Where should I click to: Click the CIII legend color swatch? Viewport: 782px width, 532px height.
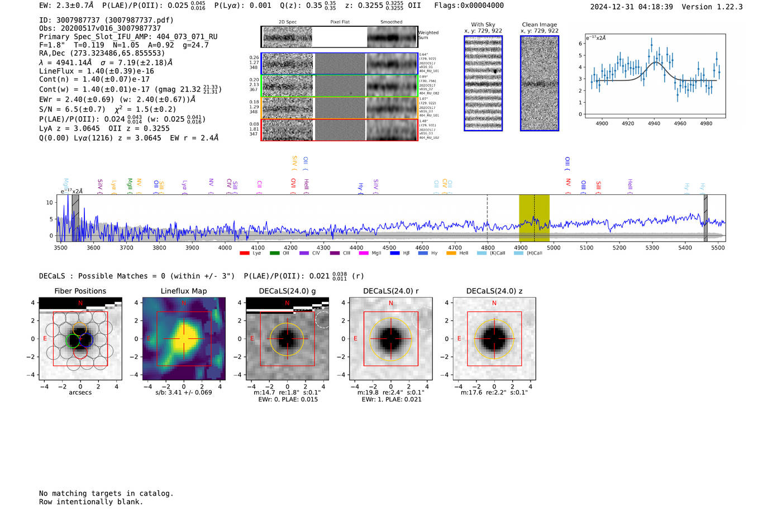[x=335, y=253]
